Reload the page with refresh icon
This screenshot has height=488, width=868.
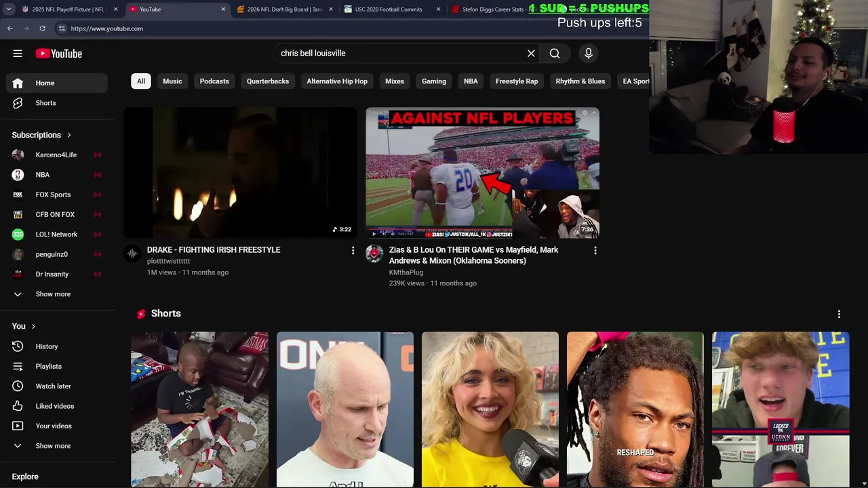click(42, 28)
